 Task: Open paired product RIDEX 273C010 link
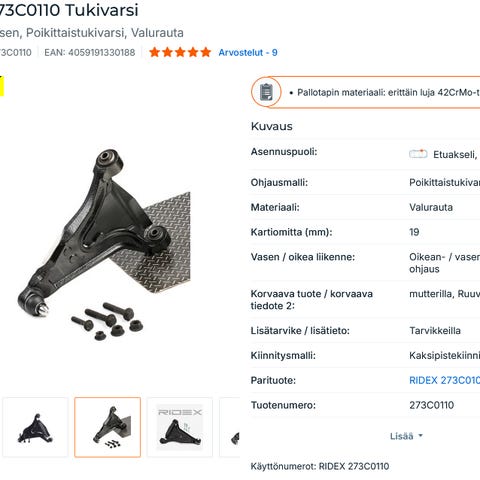444,380
